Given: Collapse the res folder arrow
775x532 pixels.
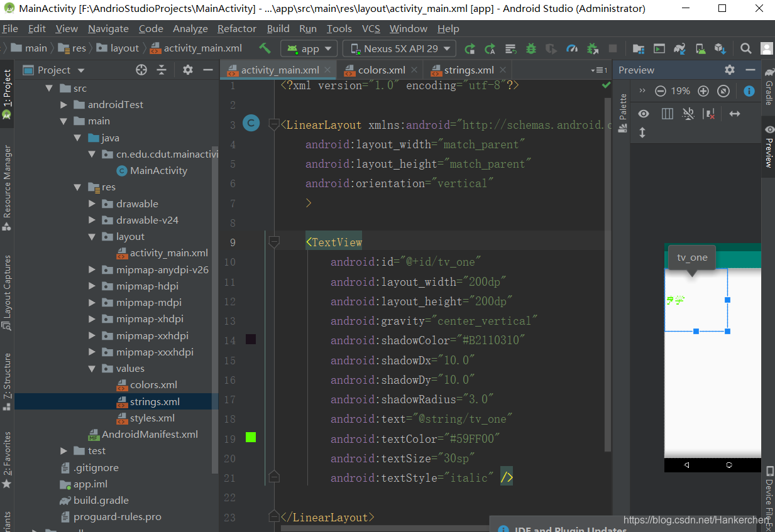Looking at the screenshot, I should coord(77,187).
